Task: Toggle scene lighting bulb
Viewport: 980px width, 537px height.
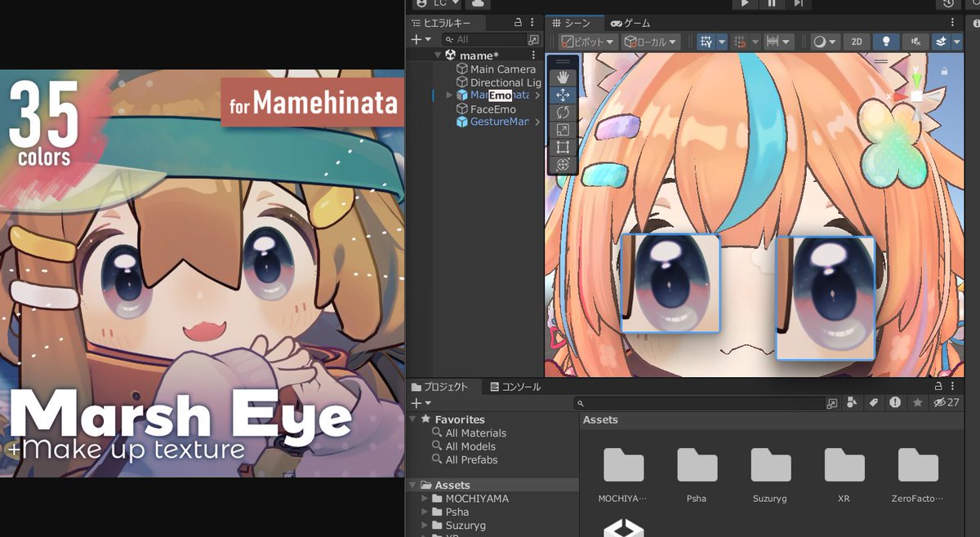Action: point(885,42)
